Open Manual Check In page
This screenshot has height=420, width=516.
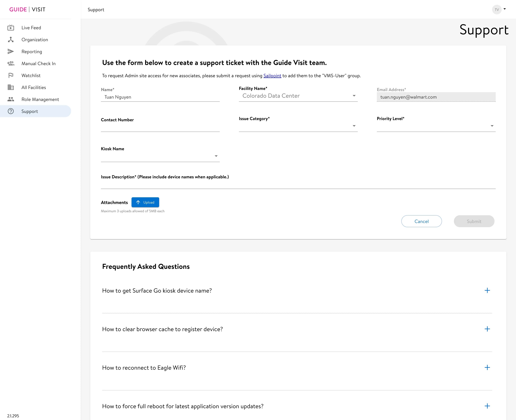coord(36,63)
